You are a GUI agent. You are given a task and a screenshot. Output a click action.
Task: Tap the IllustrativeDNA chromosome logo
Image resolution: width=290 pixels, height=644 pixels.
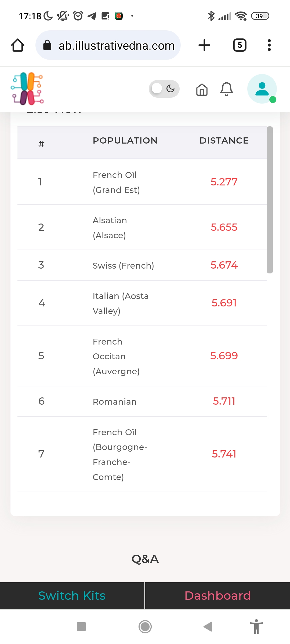27,89
